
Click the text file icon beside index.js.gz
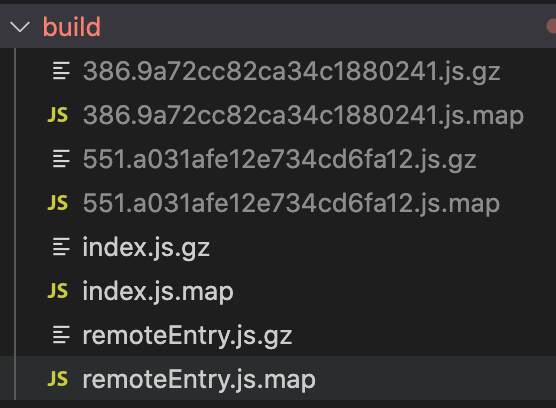(x=61, y=247)
